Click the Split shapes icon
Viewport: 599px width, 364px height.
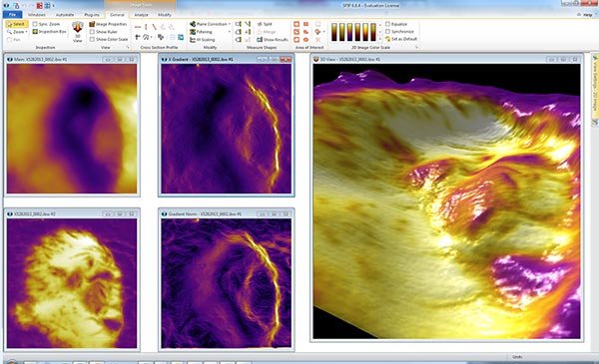tap(260, 24)
